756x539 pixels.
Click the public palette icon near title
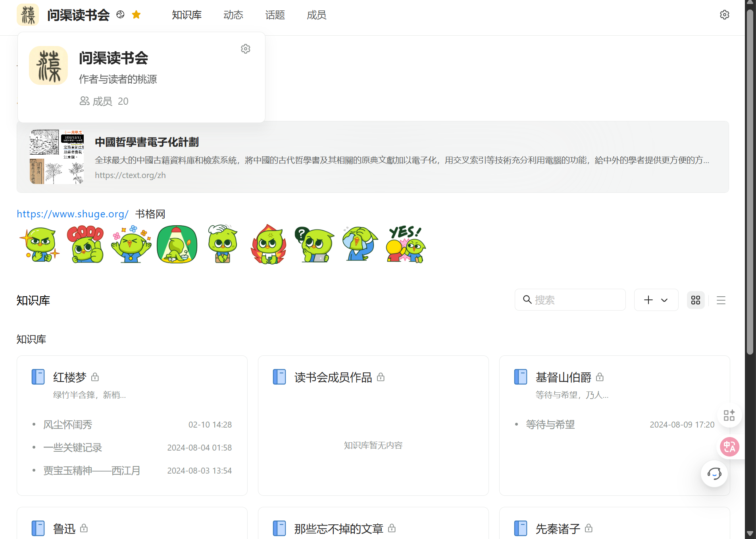pos(120,15)
